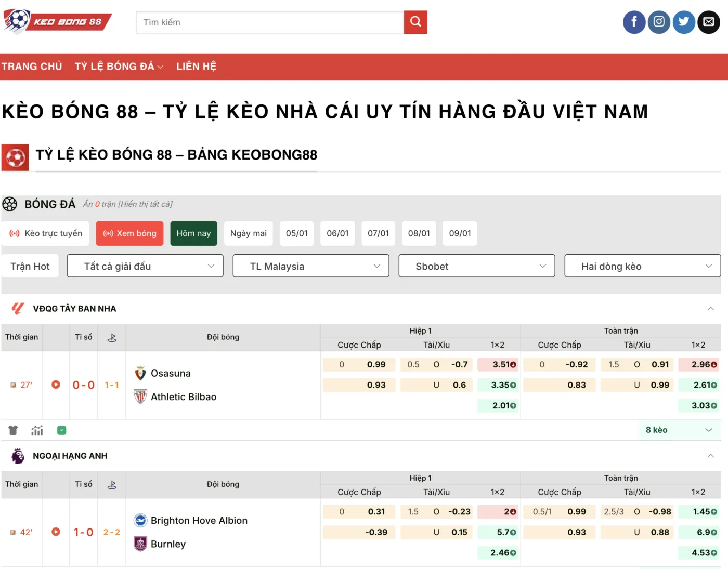728x569 pixels.
Task: Click the Facebook social icon
Action: [634, 22]
